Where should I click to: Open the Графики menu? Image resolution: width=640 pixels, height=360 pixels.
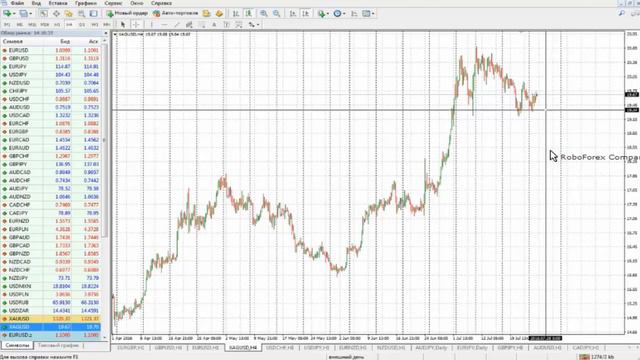coord(86,3)
